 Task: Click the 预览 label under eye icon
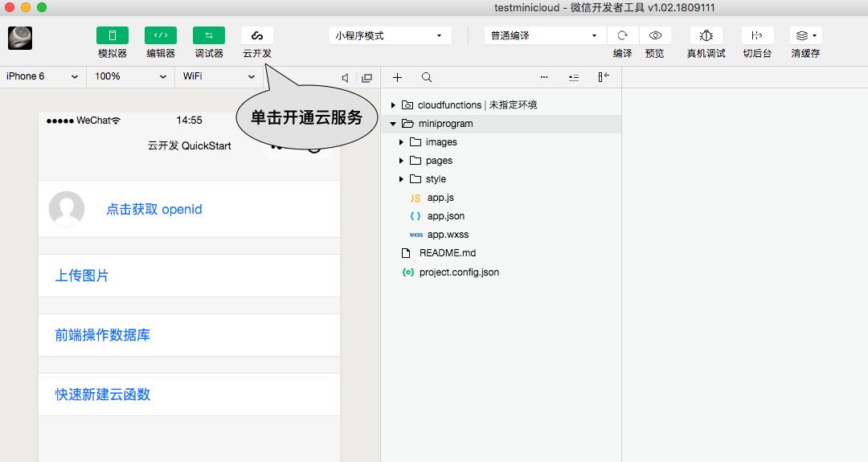655,54
